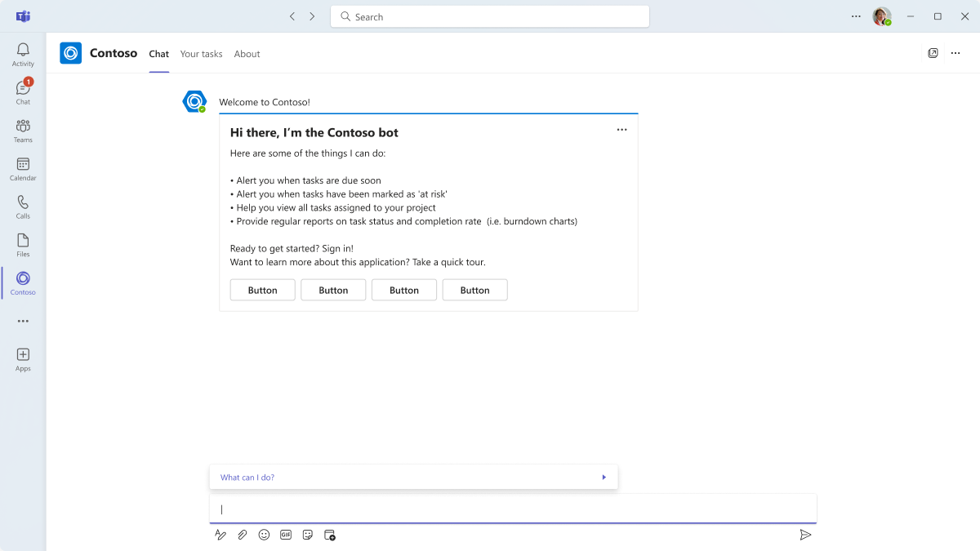Go to the Teams section
Viewport: 980px width, 551px height.
23,131
